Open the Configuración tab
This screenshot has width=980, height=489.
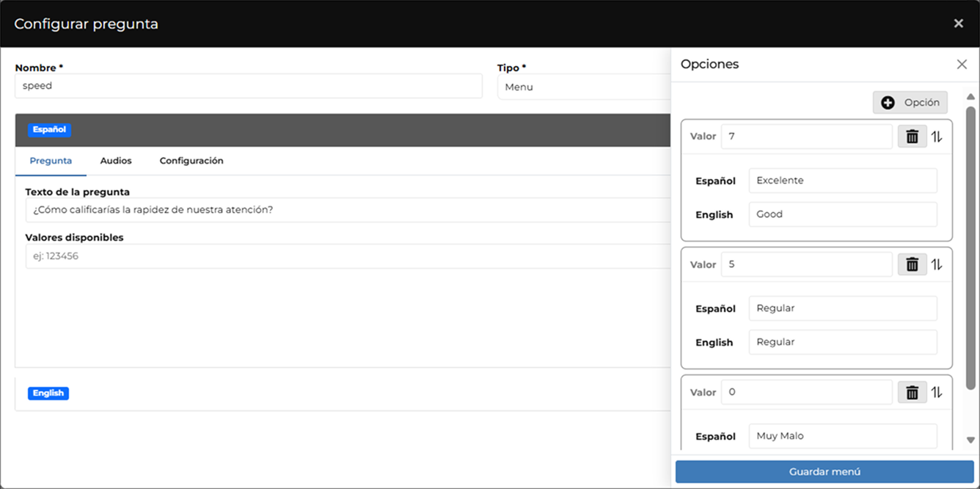click(191, 161)
